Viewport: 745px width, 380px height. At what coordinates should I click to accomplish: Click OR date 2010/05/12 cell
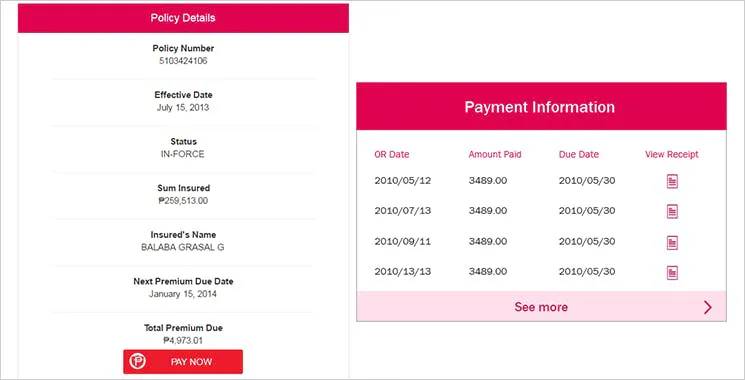[x=402, y=180]
